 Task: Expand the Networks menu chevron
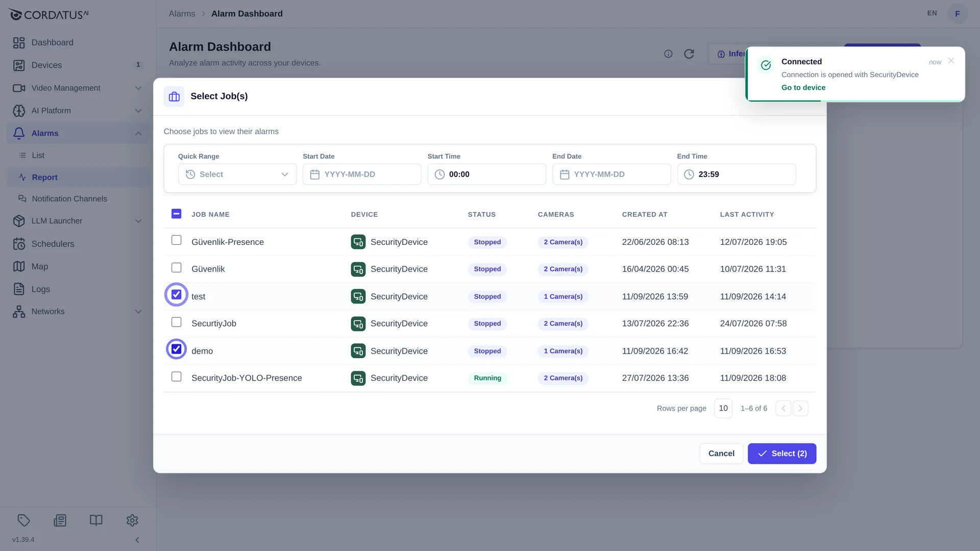click(138, 312)
